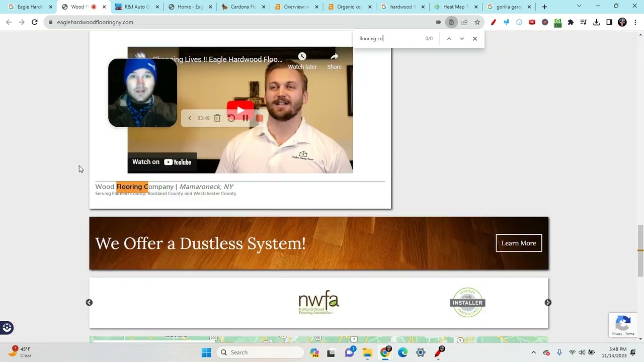Go to next find result
The width and height of the screenshot is (644, 362).
tap(462, 39)
